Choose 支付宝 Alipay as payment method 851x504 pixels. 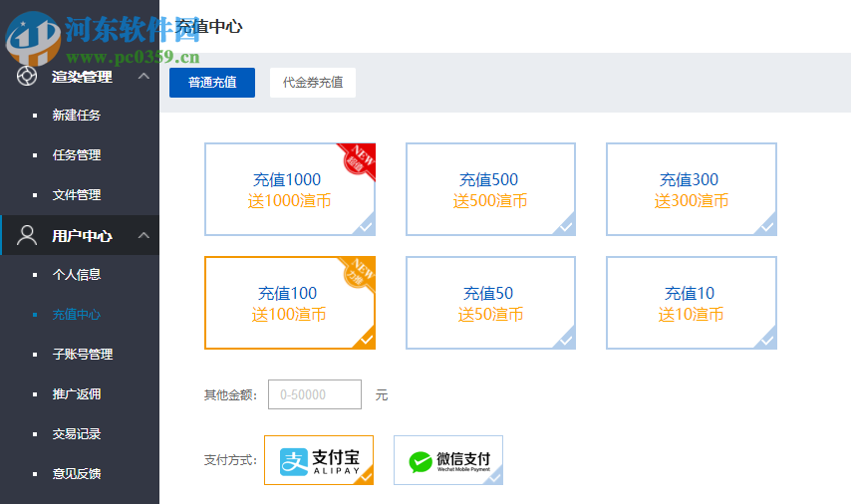coord(319,460)
